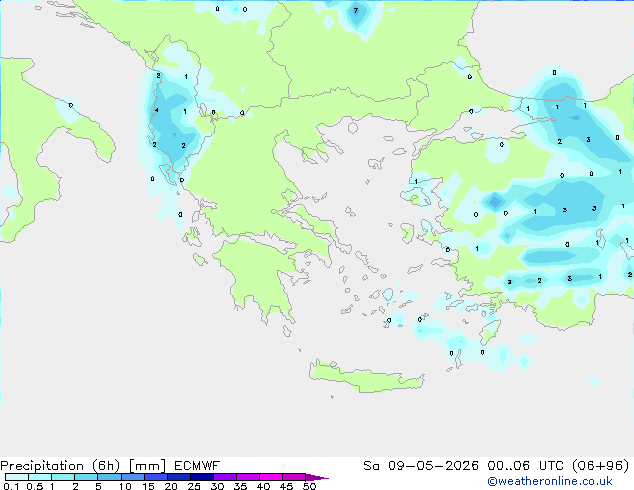Click the "Precipitation (6h)" title text
This screenshot has height=490, width=634.
(60, 466)
